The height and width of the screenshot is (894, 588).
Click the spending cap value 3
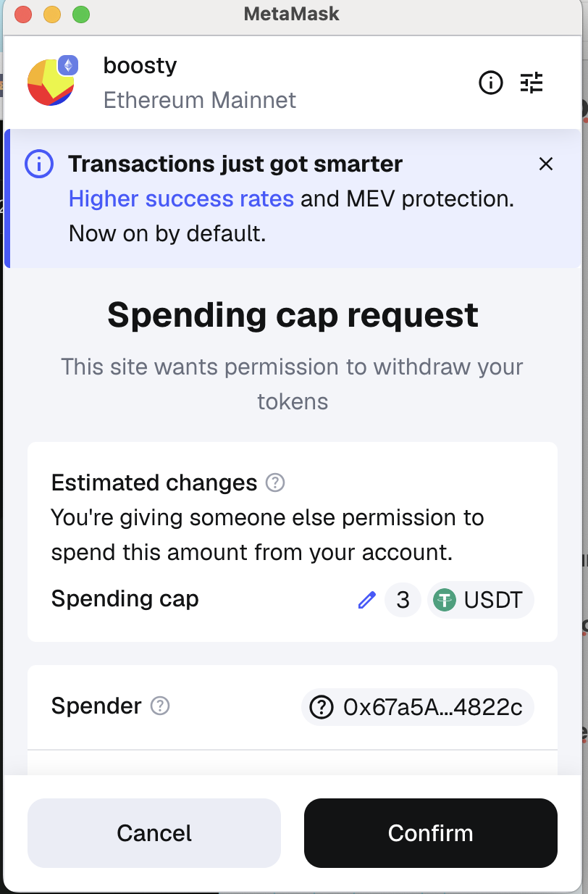point(403,600)
